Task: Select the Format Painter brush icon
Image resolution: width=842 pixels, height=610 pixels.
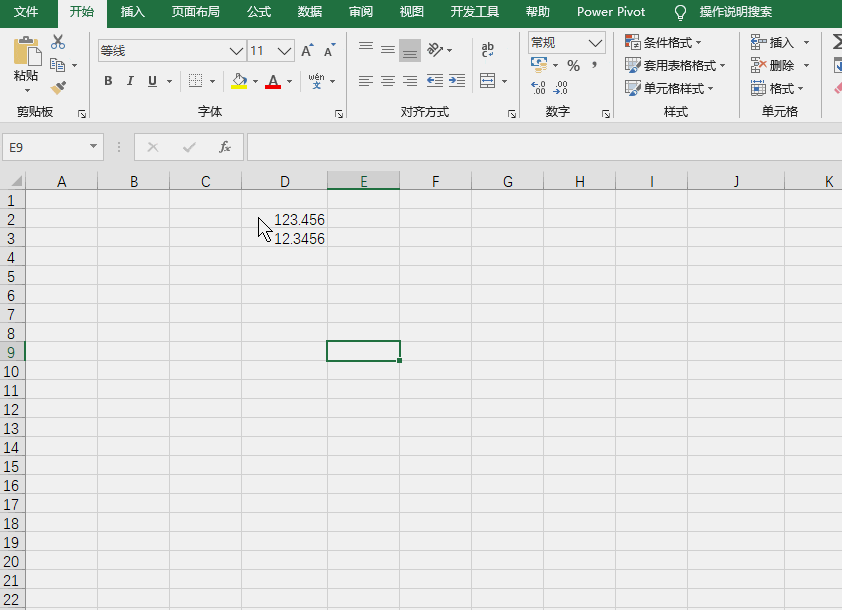Action: tap(58, 88)
